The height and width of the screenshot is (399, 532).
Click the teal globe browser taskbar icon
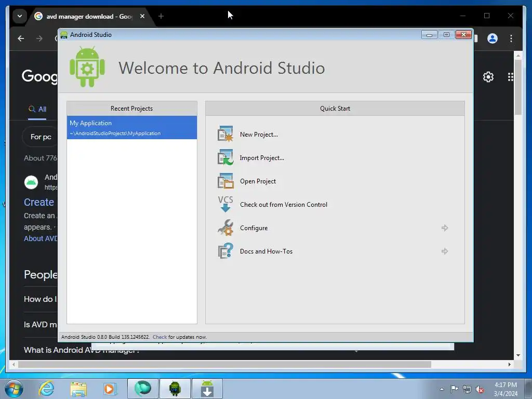coord(142,389)
